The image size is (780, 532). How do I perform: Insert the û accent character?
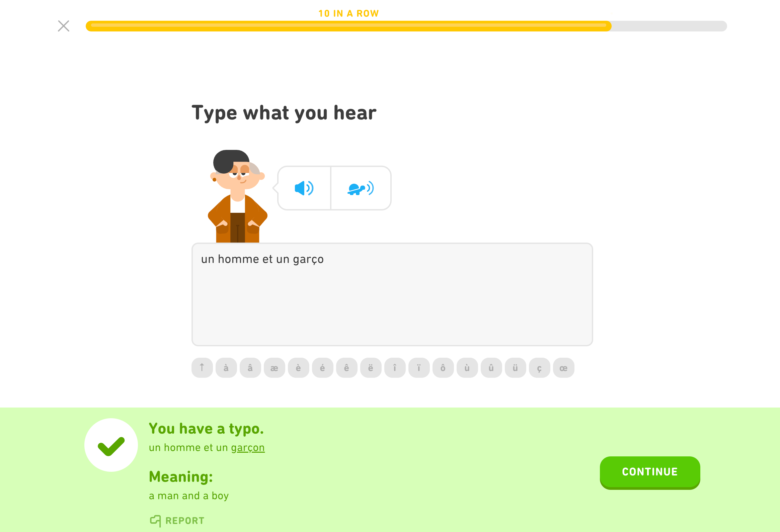coord(491,368)
